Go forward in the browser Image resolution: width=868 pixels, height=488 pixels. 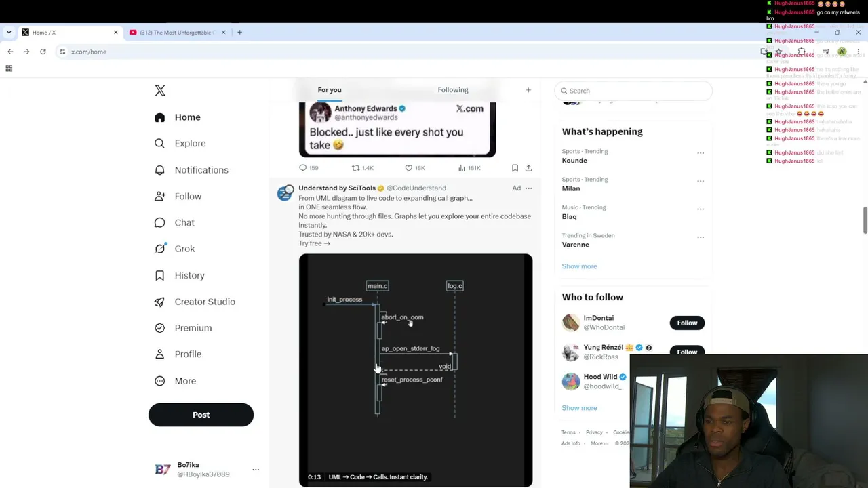26,52
